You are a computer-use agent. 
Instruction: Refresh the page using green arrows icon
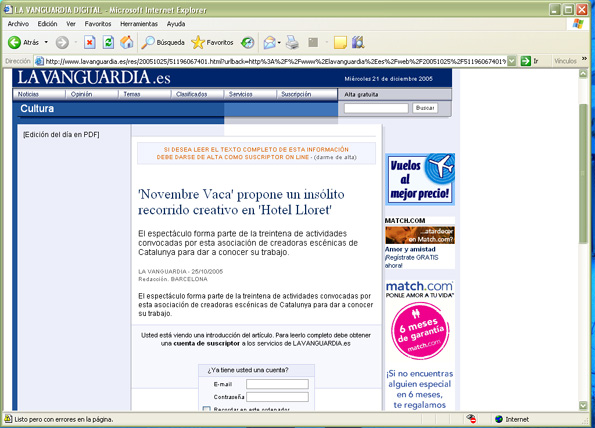tap(108, 42)
